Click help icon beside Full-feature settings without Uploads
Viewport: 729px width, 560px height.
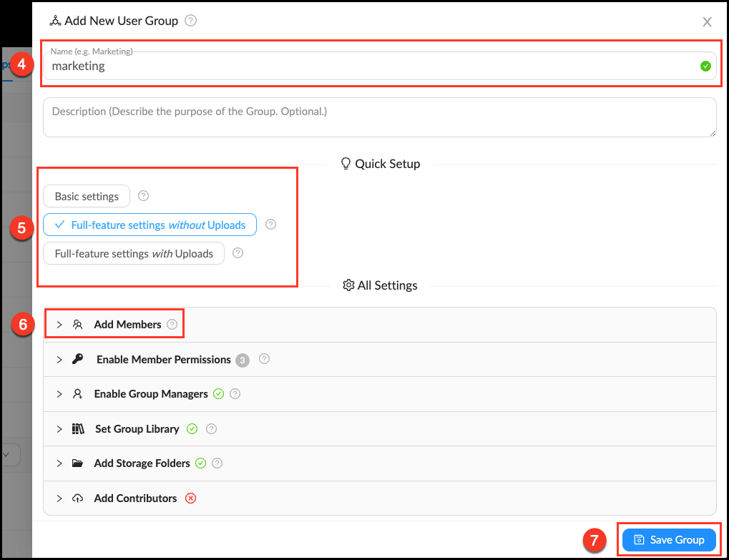(x=270, y=225)
